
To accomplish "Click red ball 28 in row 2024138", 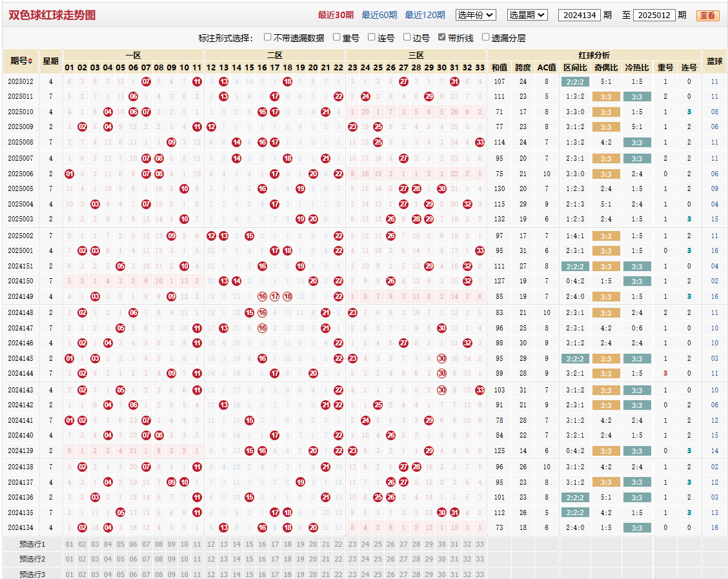I will 416,467.
